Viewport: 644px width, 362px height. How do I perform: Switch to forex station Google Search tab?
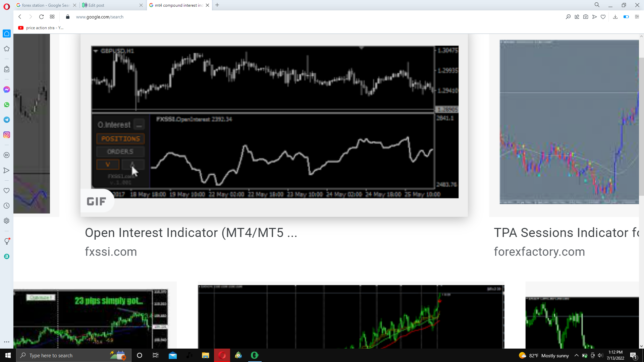46,5
